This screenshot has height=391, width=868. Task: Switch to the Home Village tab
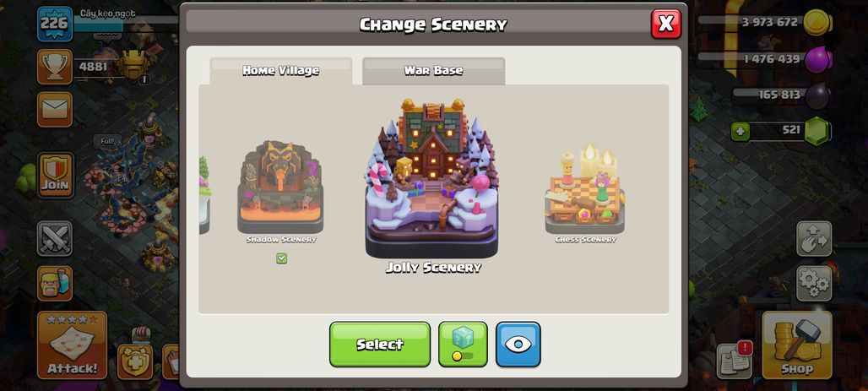[x=280, y=71]
